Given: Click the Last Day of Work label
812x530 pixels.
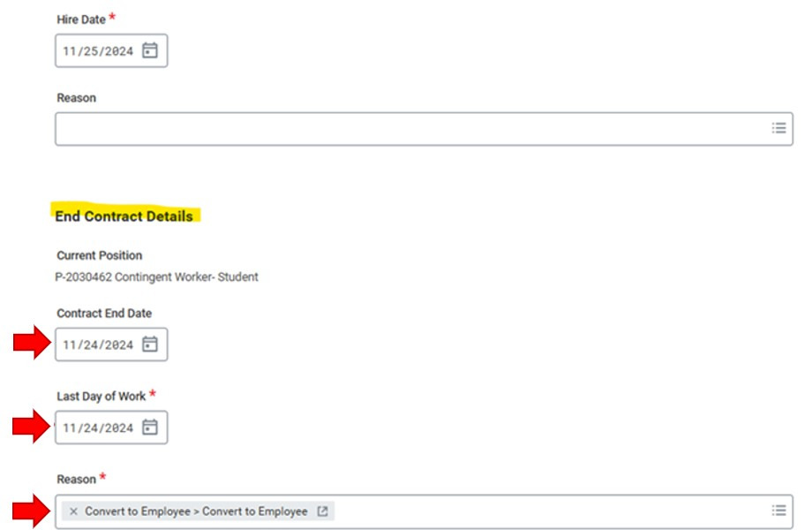Looking at the screenshot, I should pos(101,397).
